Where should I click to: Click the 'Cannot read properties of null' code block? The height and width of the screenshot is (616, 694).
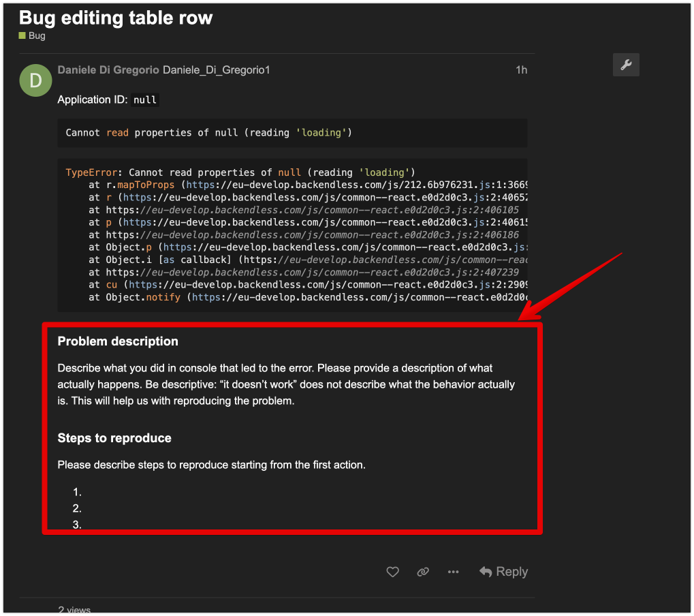292,133
